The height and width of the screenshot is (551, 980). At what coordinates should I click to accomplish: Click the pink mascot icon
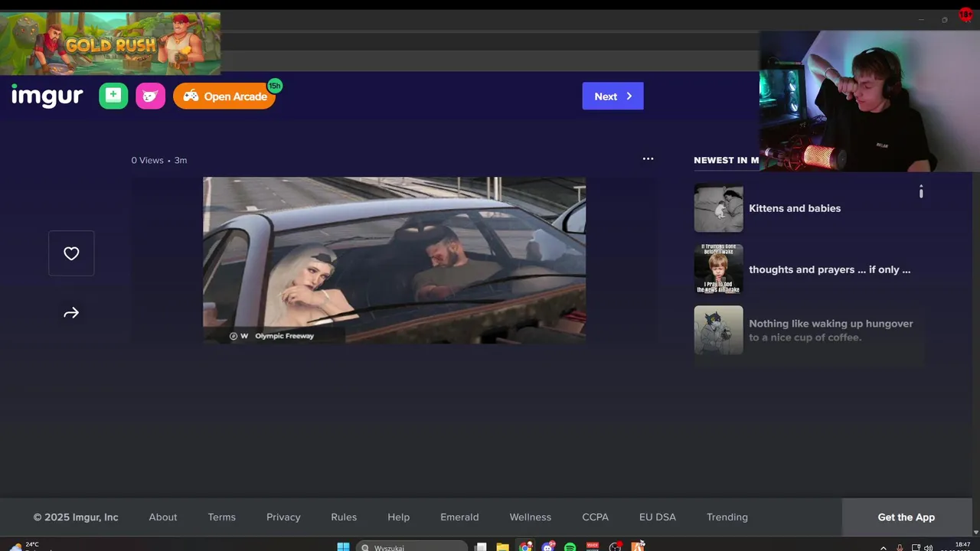tap(151, 96)
